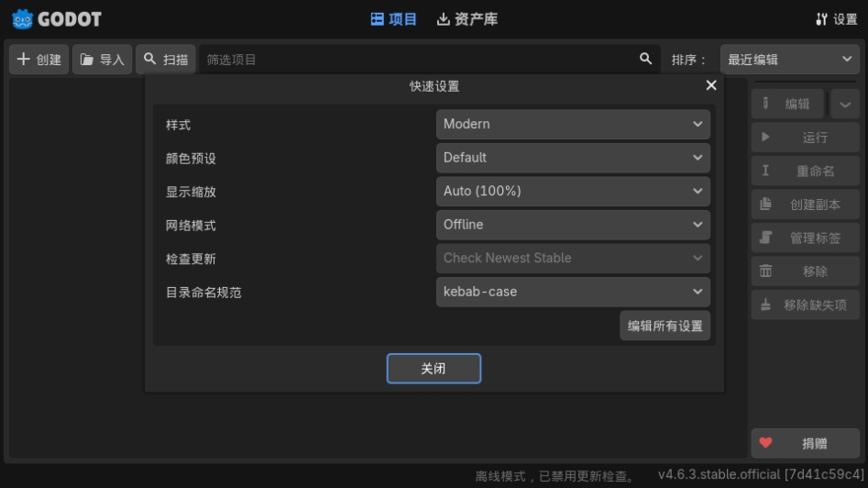Click the 离线模式，已禁用更新检查 status text
868x488 pixels.
(x=555, y=476)
